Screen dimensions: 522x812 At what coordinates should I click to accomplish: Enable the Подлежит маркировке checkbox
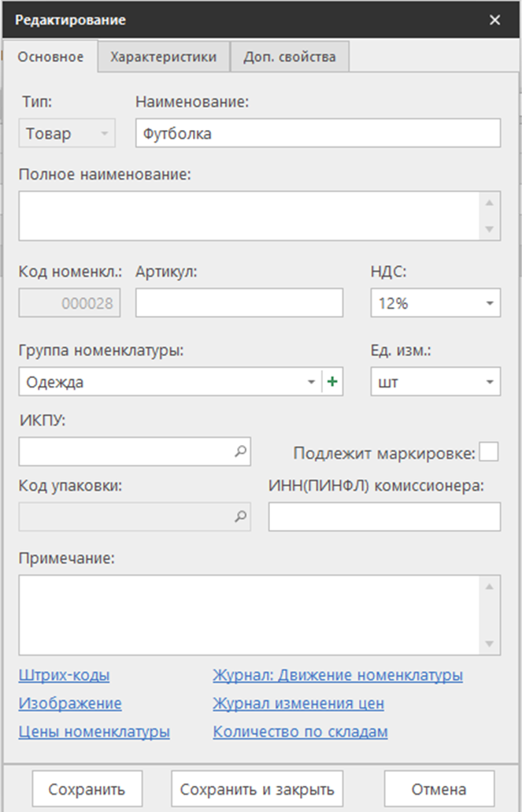pos(489,452)
